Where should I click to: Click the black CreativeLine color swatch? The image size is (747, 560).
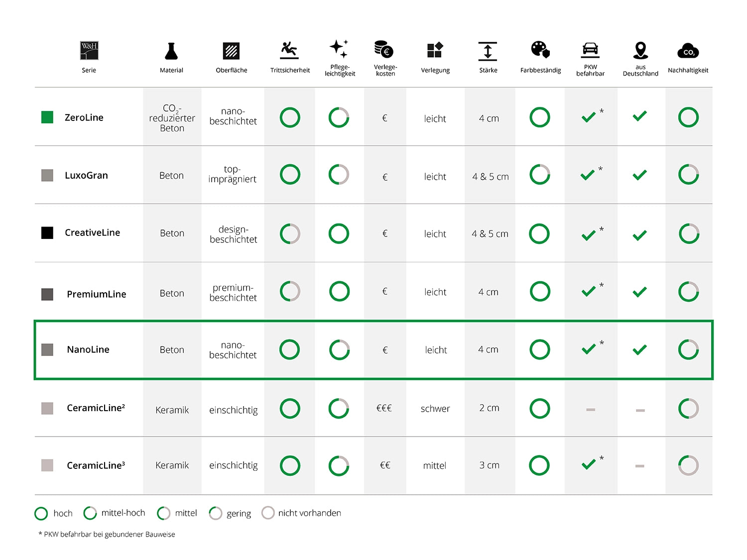tap(47, 233)
